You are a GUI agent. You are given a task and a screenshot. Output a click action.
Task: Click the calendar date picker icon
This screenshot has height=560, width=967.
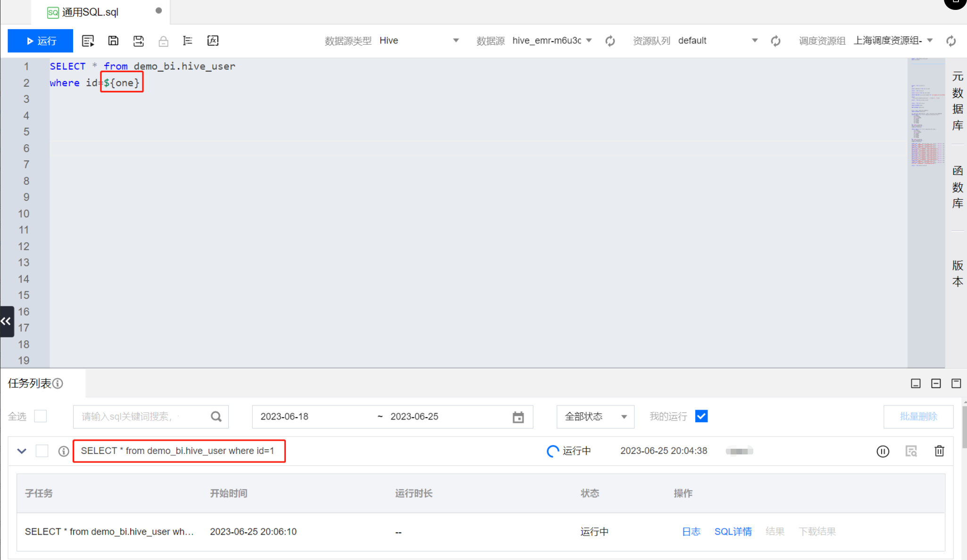tap(518, 417)
